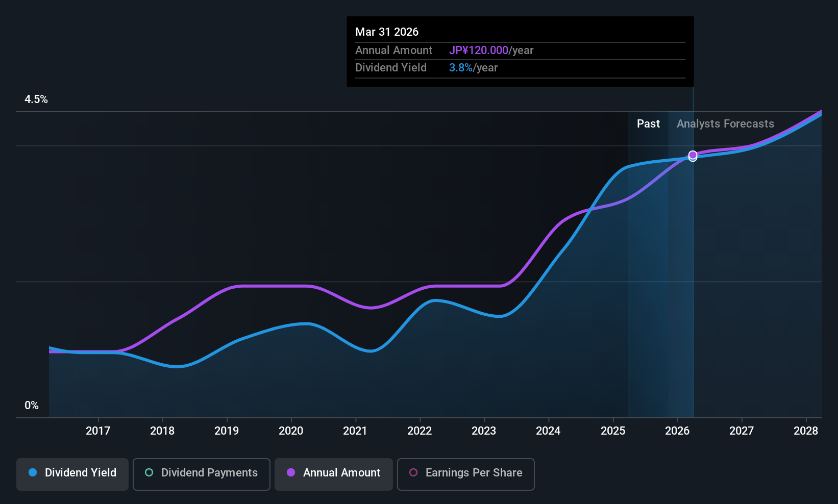Select the highlighted data point marker on 2026
This screenshot has width=838, height=504.
pos(693,156)
